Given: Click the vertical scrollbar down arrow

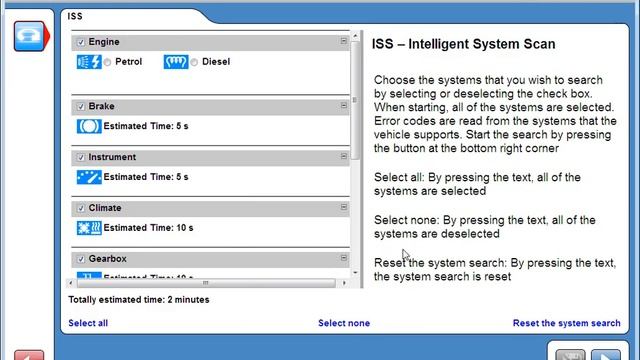Looking at the screenshot, I should [x=355, y=272].
